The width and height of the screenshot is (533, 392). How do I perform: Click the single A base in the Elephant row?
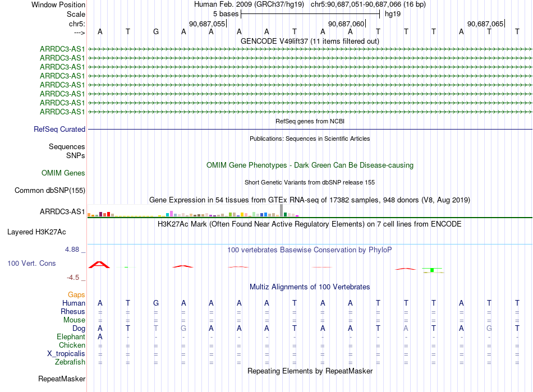point(100,336)
